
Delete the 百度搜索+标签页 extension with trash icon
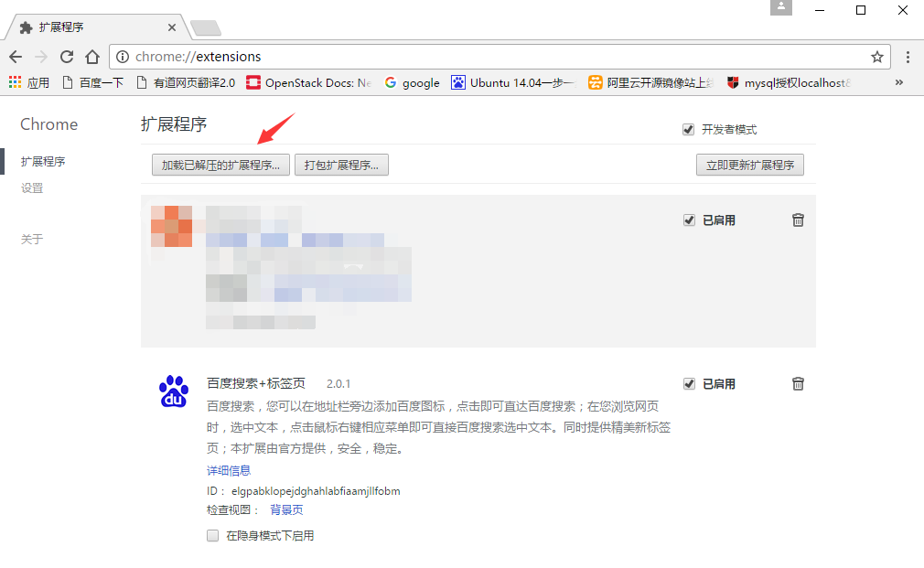pyautogui.click(x=798, y=383)
